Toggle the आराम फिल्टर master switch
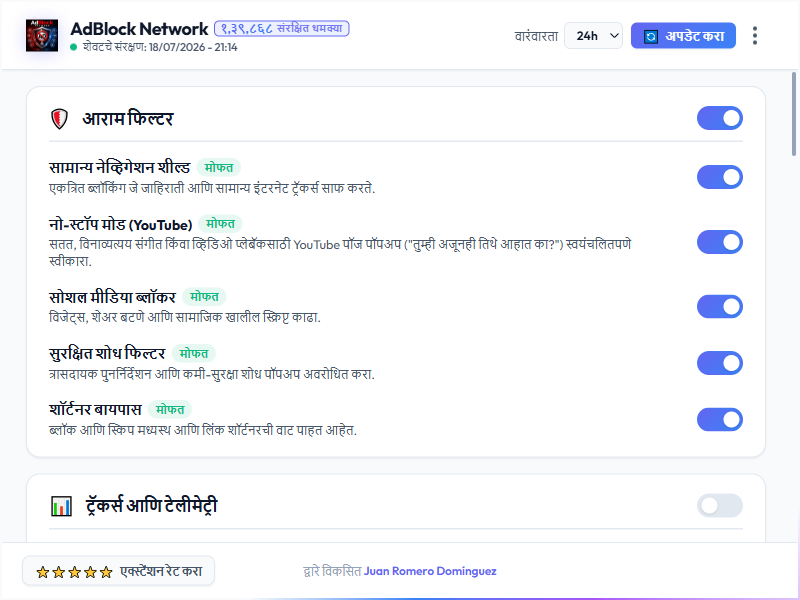Viewport: 800px width, 600px height. tap(719, 118)
